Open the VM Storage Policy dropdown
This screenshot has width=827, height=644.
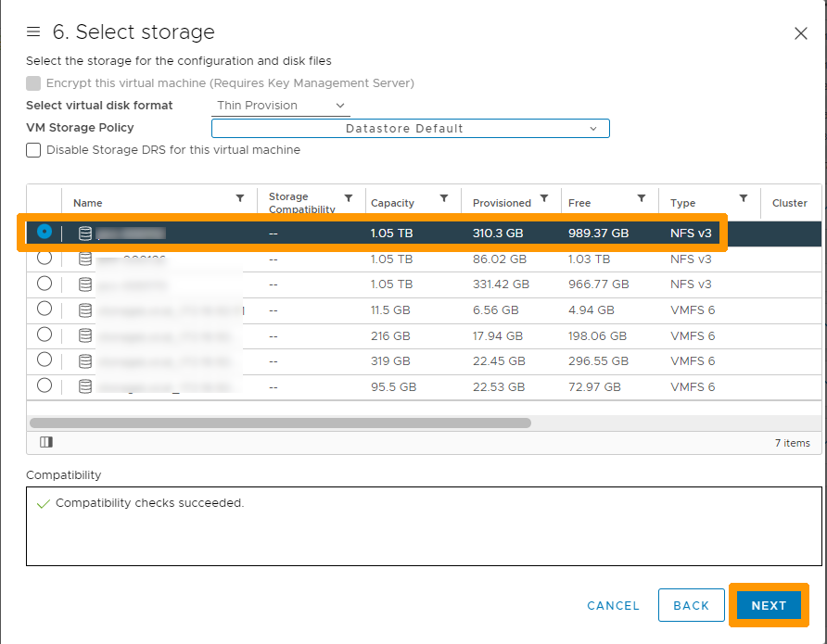411,129
